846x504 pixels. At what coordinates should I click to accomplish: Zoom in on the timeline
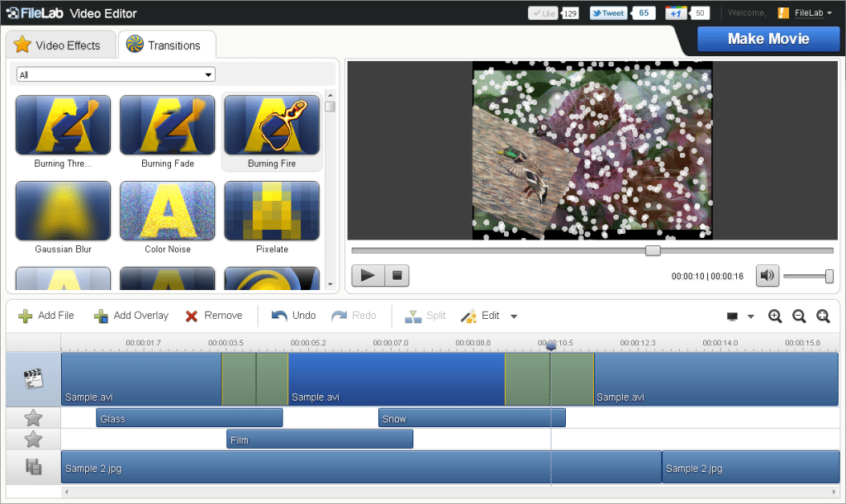775,316
